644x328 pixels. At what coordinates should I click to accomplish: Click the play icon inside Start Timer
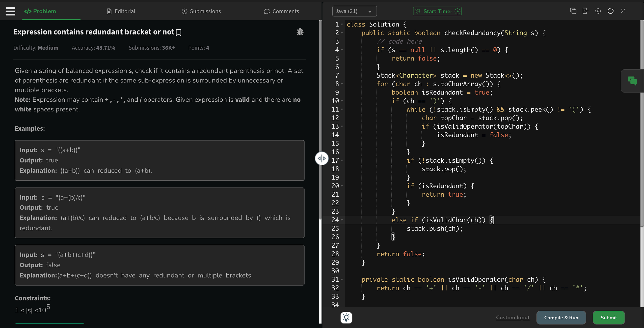click(457, 11)
